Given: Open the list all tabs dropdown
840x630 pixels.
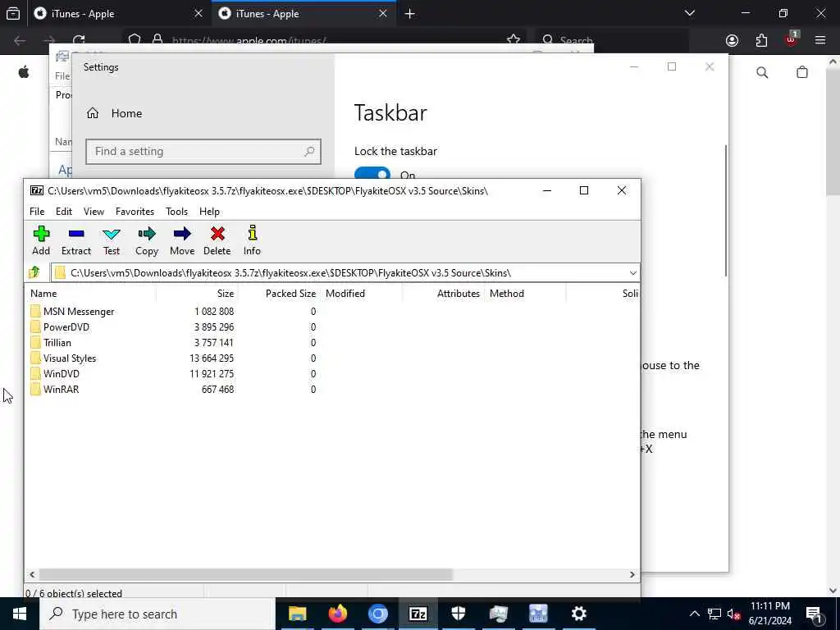Looking at the screenshot, I should tap(690, 13).
